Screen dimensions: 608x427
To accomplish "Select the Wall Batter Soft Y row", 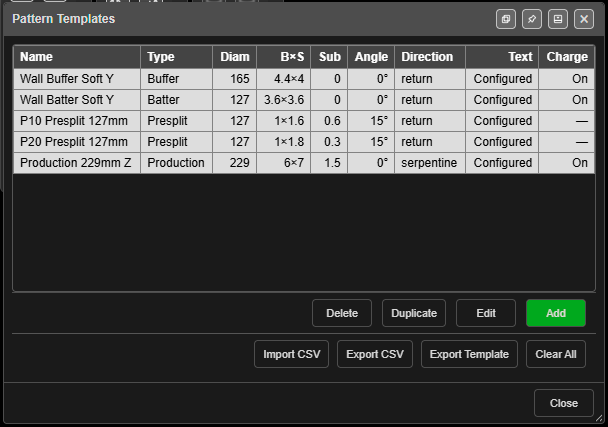I will pos(304,100).
